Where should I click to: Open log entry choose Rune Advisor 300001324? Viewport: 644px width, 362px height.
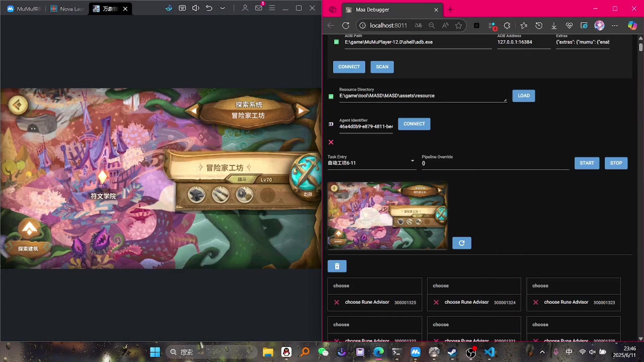(x=474, y=302)
